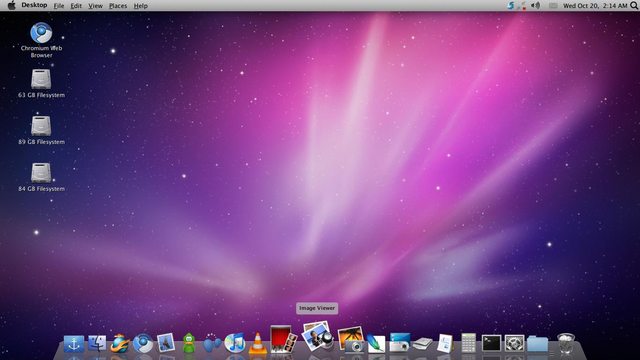Click the network status tray icon

[522, 6]
